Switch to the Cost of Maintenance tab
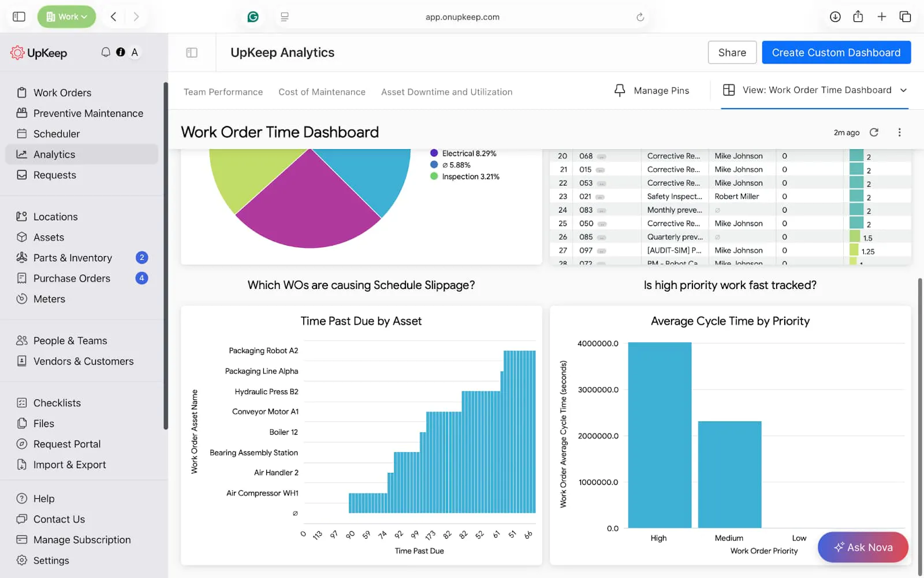This screenshot has height=578, width=924. coord(322,92)
